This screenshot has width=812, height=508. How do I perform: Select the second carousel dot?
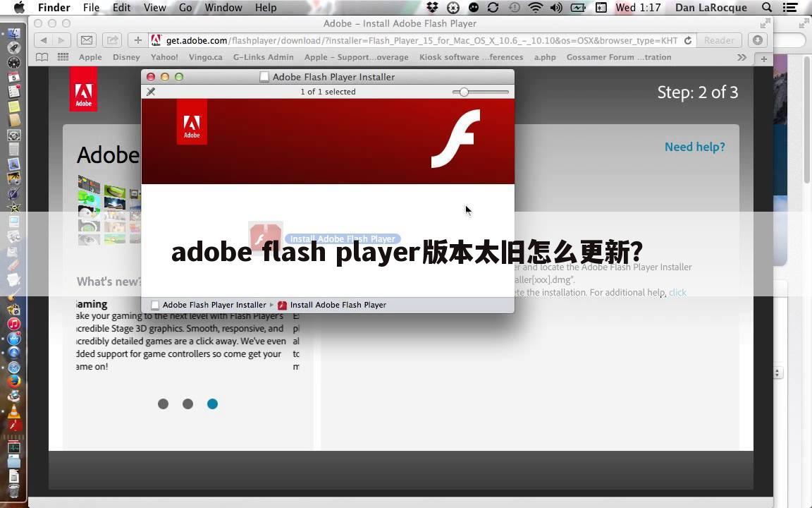(188, 404)
